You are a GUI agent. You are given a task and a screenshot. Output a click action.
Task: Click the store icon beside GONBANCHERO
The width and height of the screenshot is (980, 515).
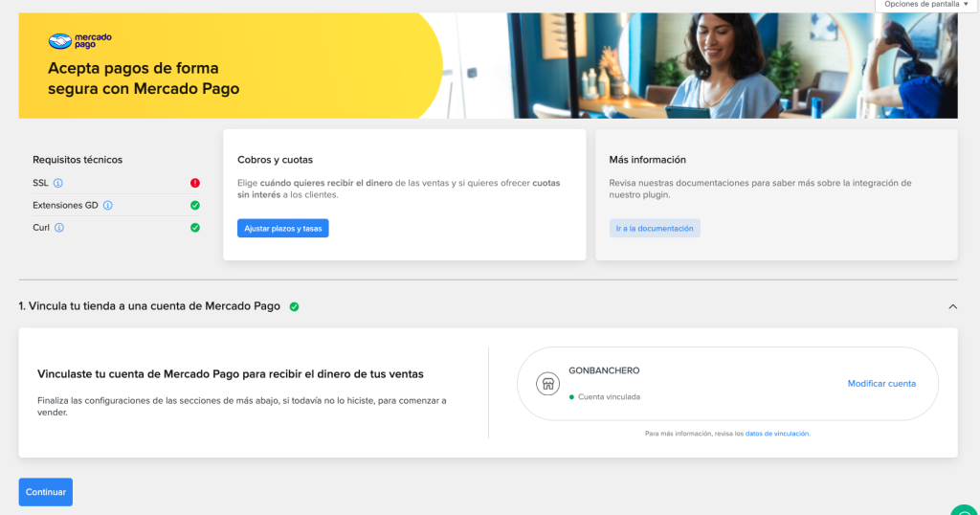click(547, 383)
